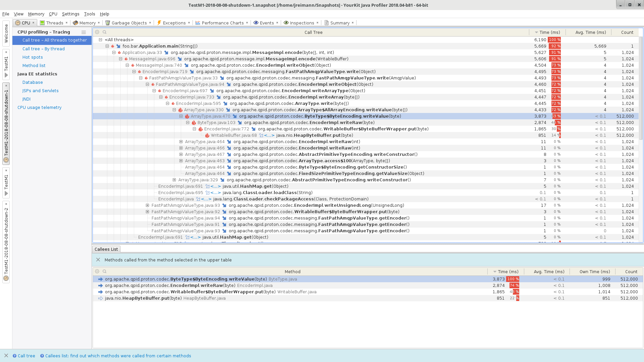
Task: Click the options icon beside CPU profiling – Tracing header
Action: click(x=84, y=32)
